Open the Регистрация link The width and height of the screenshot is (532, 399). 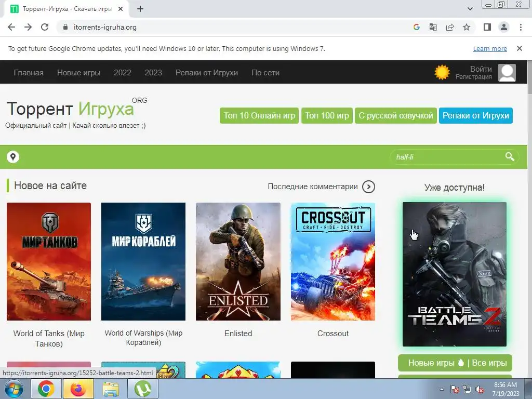click(x=474, y=77)
